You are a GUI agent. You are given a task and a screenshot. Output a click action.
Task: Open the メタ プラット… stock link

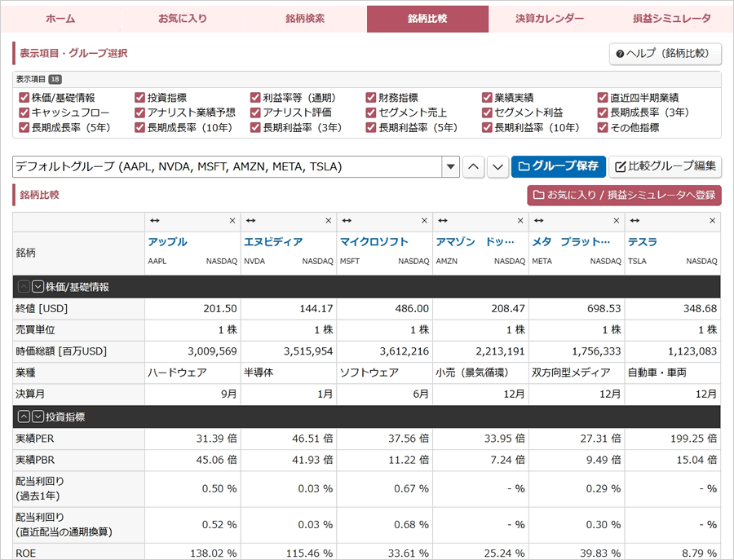point(571,242)
